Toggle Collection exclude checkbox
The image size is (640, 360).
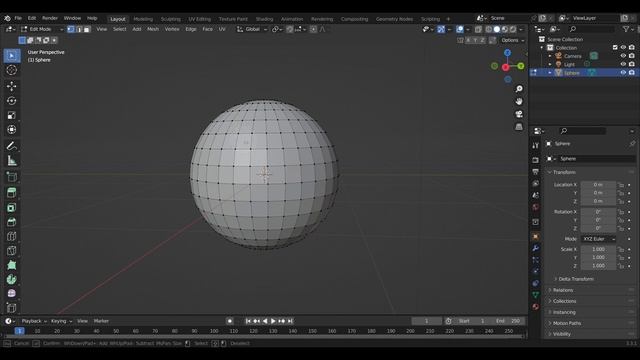pos(615,48)
